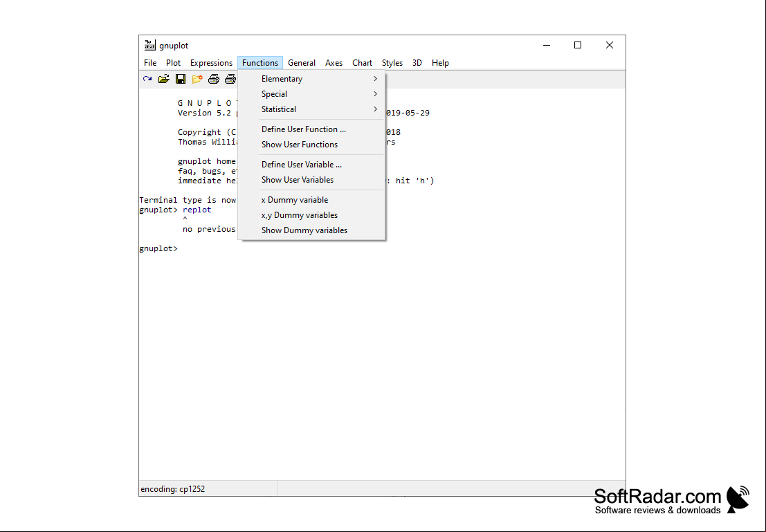Click the 'Terminal type is now' line

(x=188, y=200)
